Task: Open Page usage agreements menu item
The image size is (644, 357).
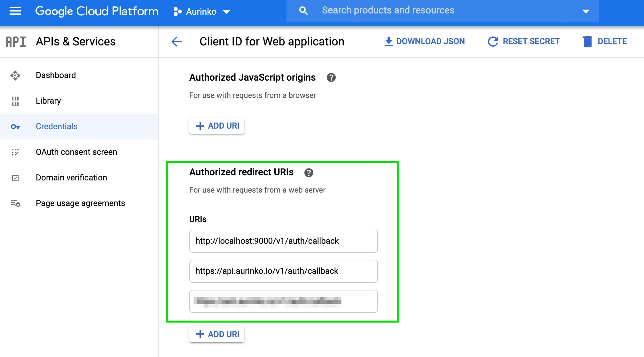Action: click(80, 203)
